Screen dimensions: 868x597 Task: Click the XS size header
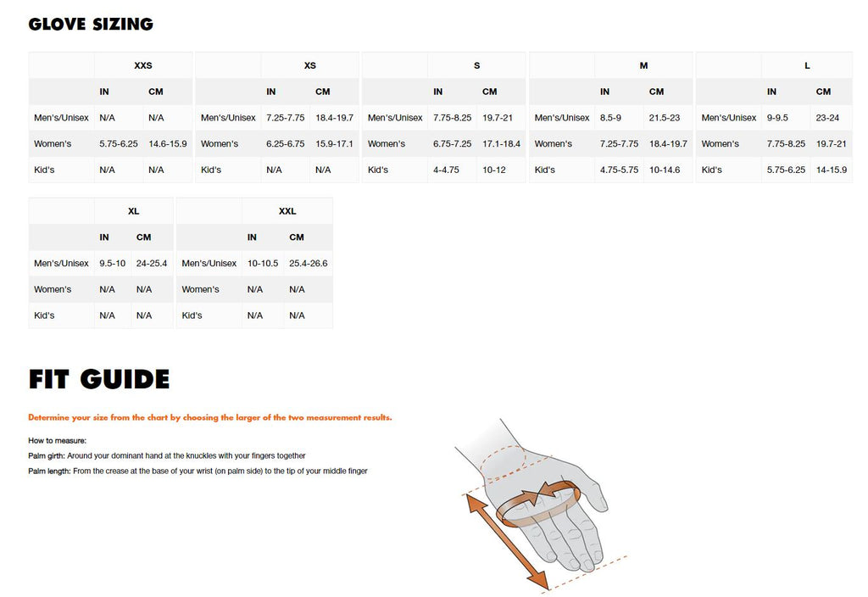coord(310,65)
